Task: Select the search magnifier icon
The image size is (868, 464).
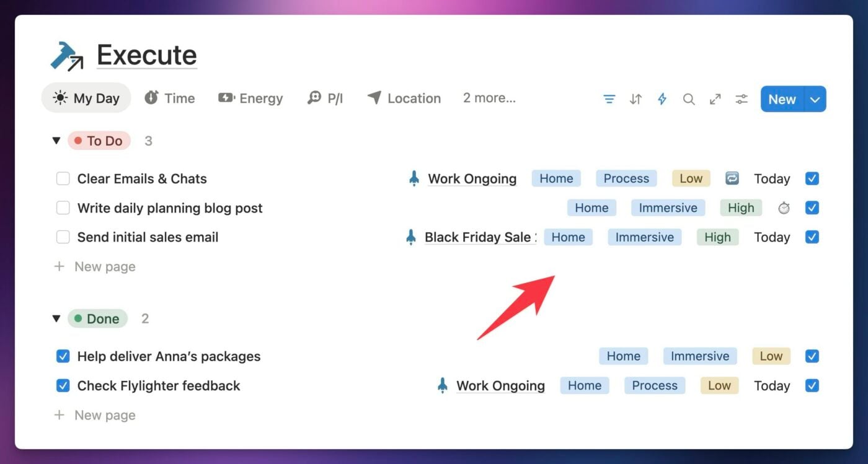Action: pos(688,98)
